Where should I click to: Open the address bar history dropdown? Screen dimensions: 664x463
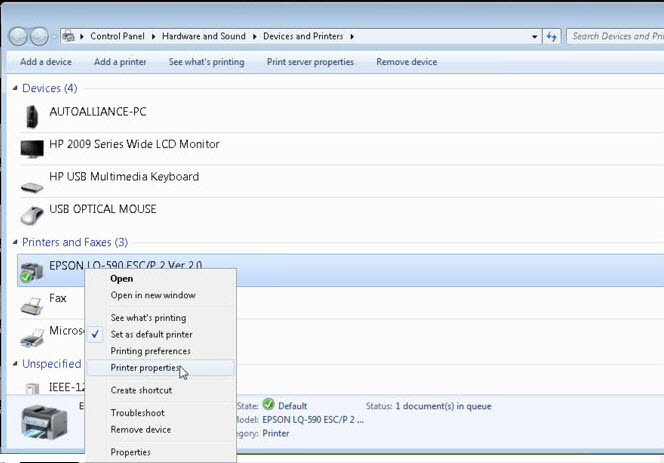(534, 37)
